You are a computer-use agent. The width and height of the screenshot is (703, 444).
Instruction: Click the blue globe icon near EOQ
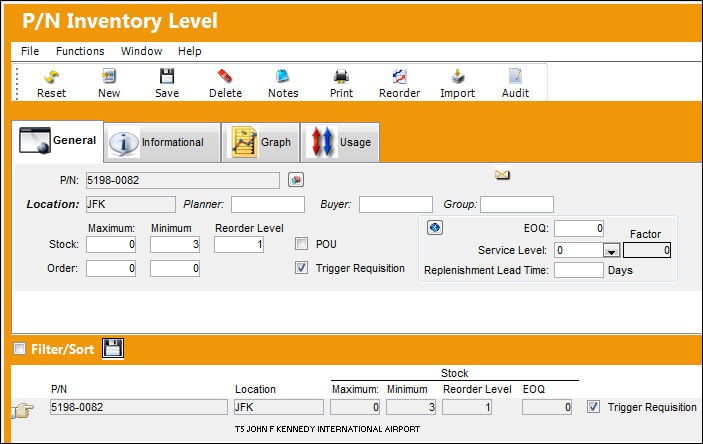tap(434, 227)
